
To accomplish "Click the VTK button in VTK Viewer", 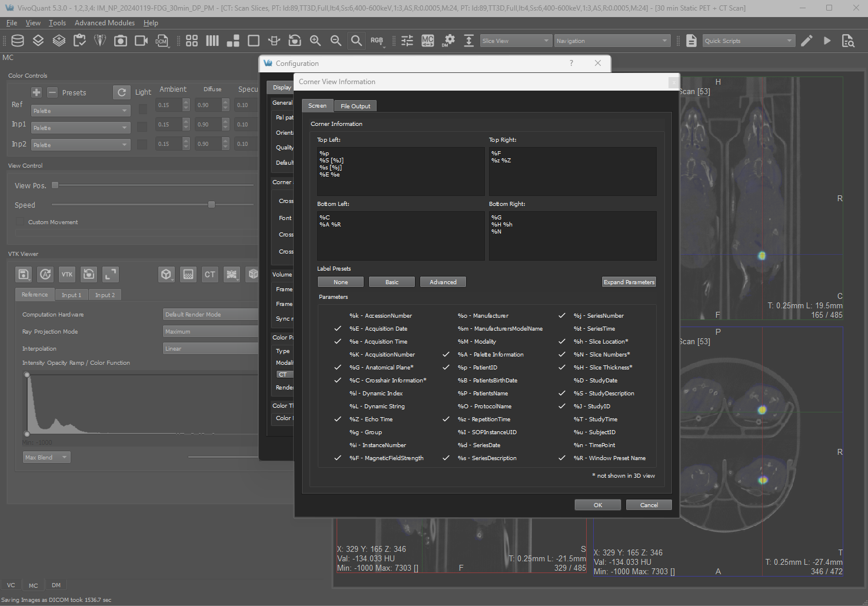I will (67, 274).
